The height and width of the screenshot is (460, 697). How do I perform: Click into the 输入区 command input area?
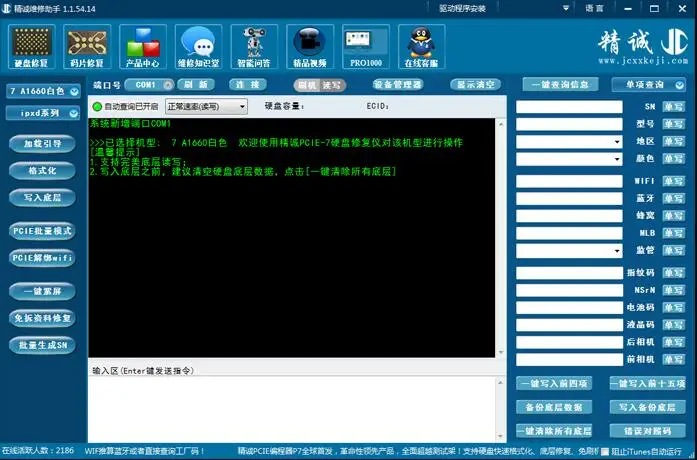click(x=292, y=409)
